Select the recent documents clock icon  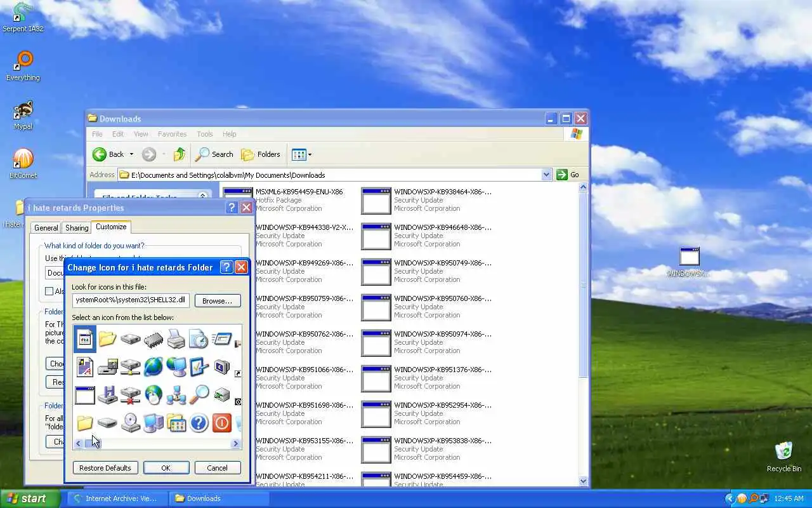point(199,339)
